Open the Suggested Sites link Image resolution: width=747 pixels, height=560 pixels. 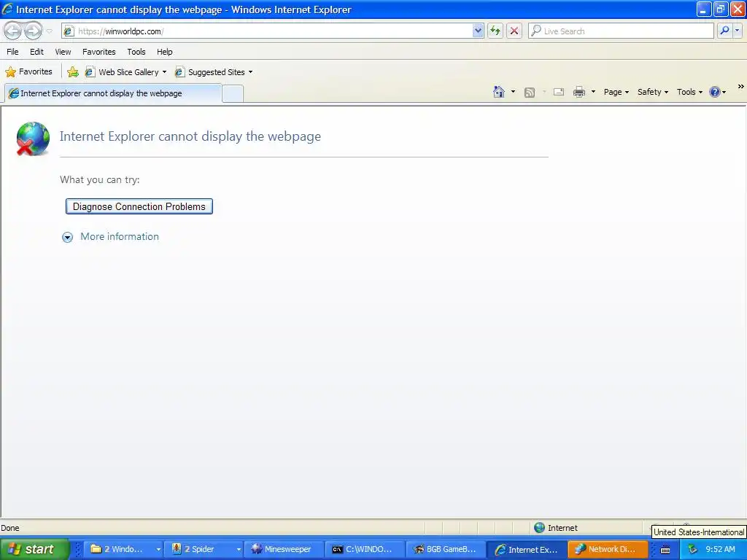coord(214,72)
